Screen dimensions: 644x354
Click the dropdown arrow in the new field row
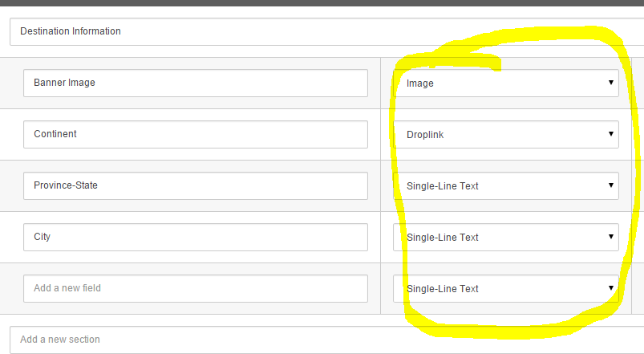(x=611, y=288)
